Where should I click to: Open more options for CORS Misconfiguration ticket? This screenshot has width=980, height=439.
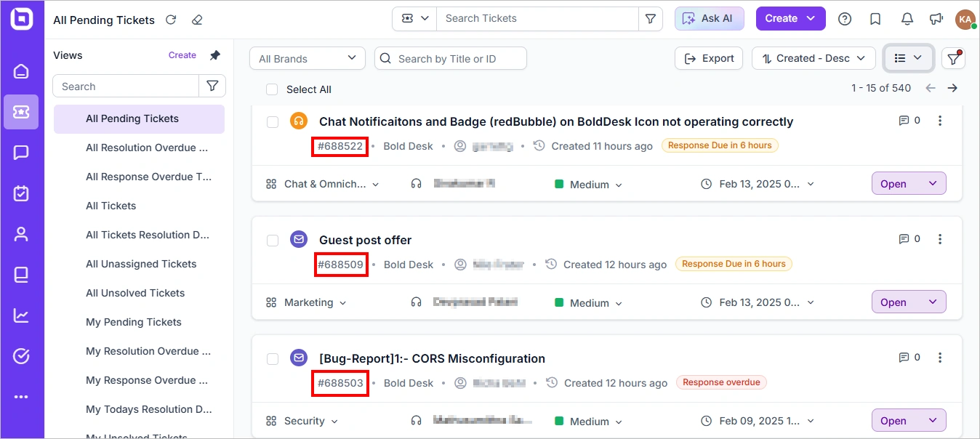point(940,358)
